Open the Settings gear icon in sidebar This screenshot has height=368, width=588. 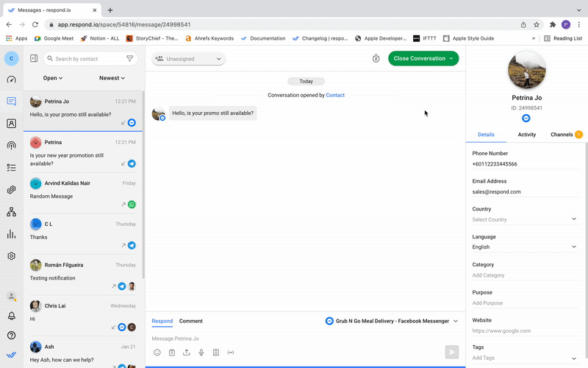11,255
